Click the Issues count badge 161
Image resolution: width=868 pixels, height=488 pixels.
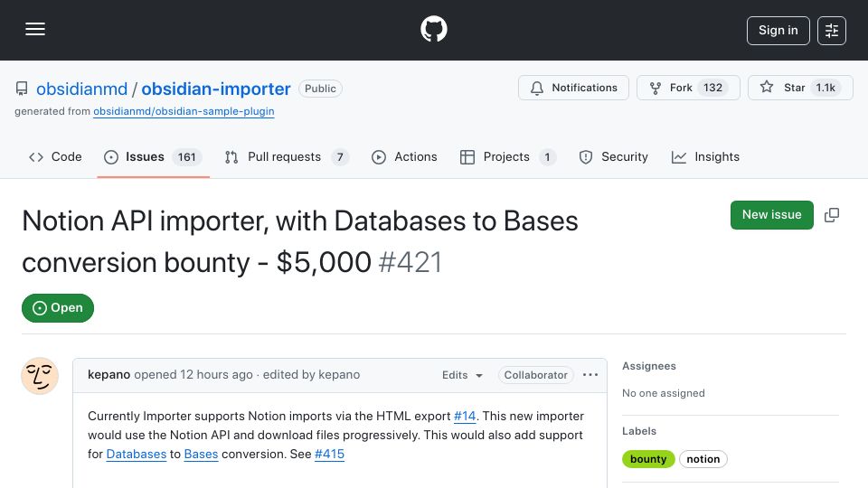click(186, 157)
